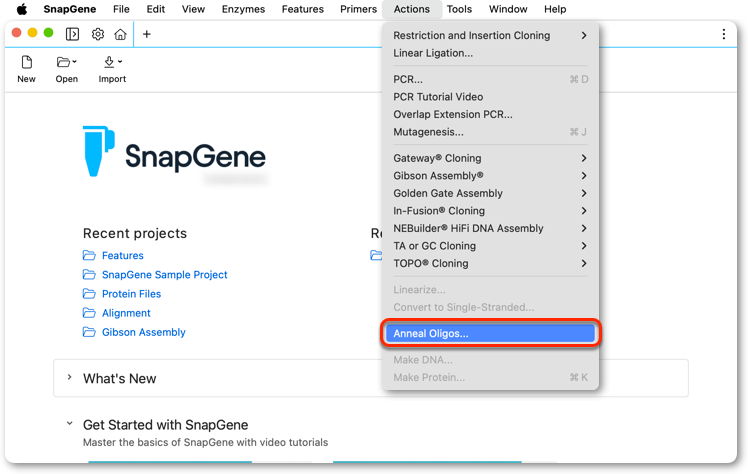Viewport: 748px width, 474px height.
Task: Collapse Get Started with SnapGene section
Action: [x=70, y=423]
